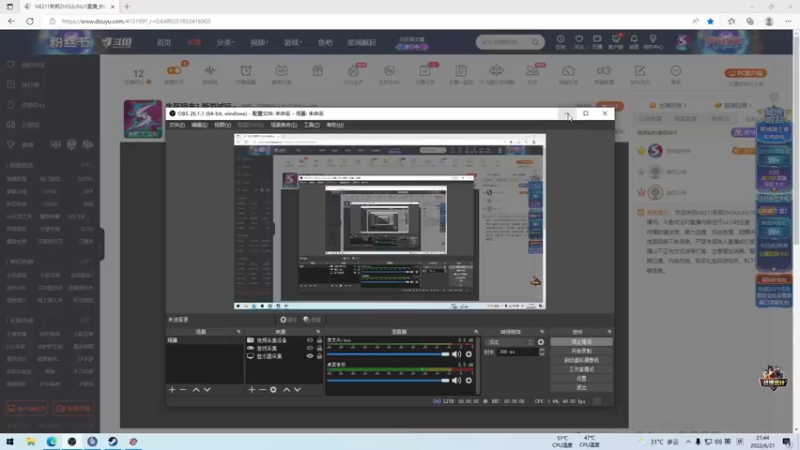This screenshot has width=800, height=450.
Task: Toggle visibility eye of 游戏采集 source
Action: (310, 348)
